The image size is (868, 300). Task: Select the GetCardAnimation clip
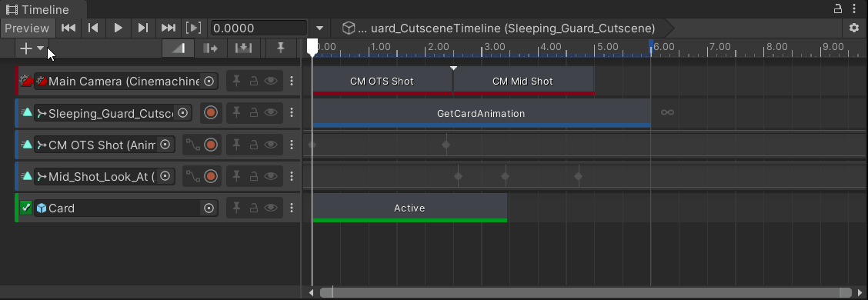[482, 114]
